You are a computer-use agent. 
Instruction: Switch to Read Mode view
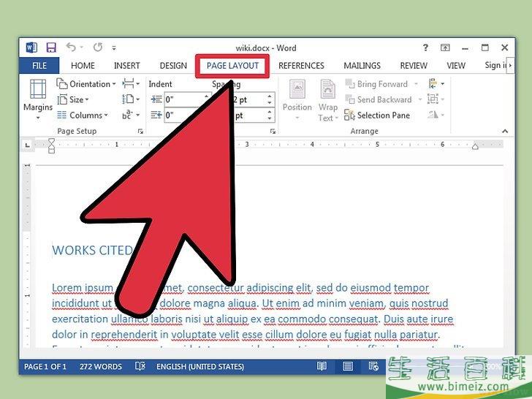click(x=322, y=366)
